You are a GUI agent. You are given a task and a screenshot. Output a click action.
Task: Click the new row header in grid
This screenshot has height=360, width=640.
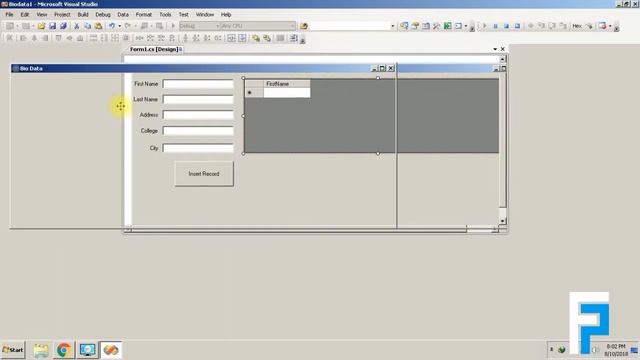254,93
